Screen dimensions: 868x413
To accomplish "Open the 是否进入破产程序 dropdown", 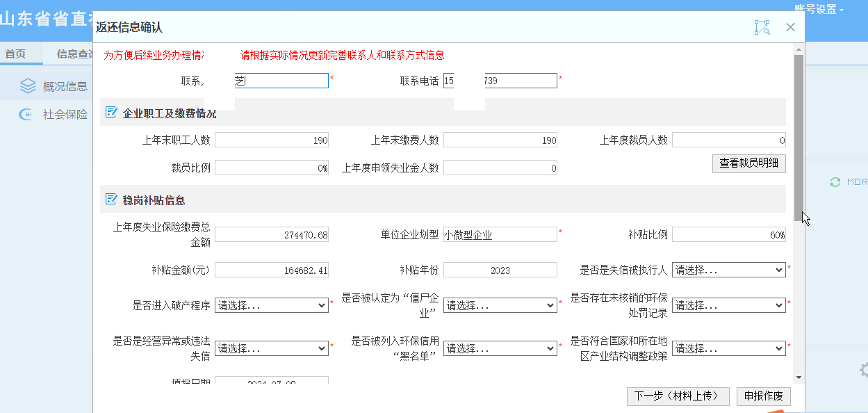I will pos(271,305).
